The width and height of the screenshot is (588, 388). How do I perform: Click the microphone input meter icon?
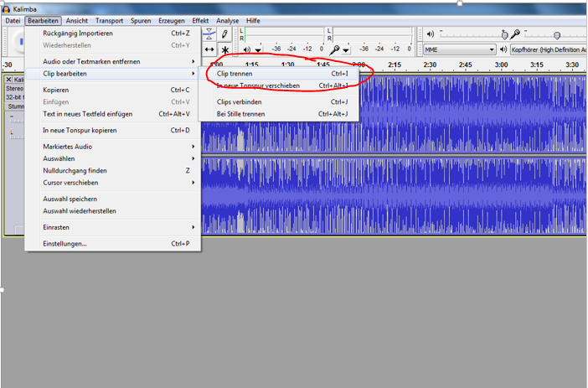[x=334, y=49]
